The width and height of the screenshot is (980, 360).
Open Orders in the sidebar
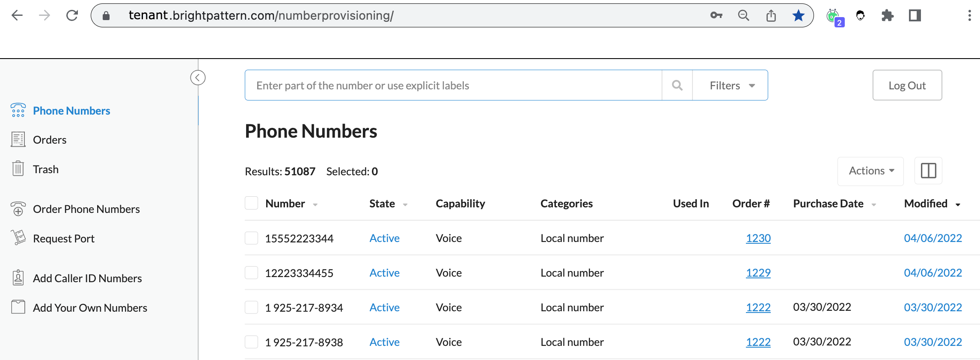[50, 140]
